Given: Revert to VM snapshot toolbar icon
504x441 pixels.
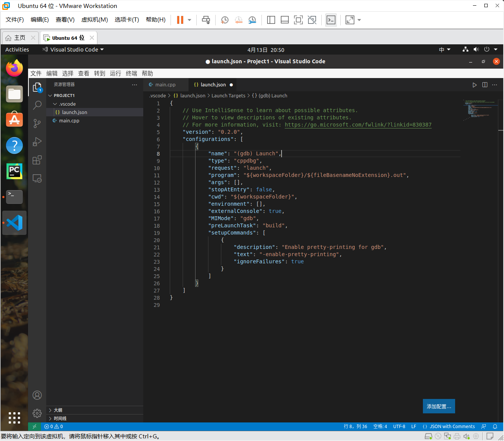Looking at the screenshot, I should 238,20.
